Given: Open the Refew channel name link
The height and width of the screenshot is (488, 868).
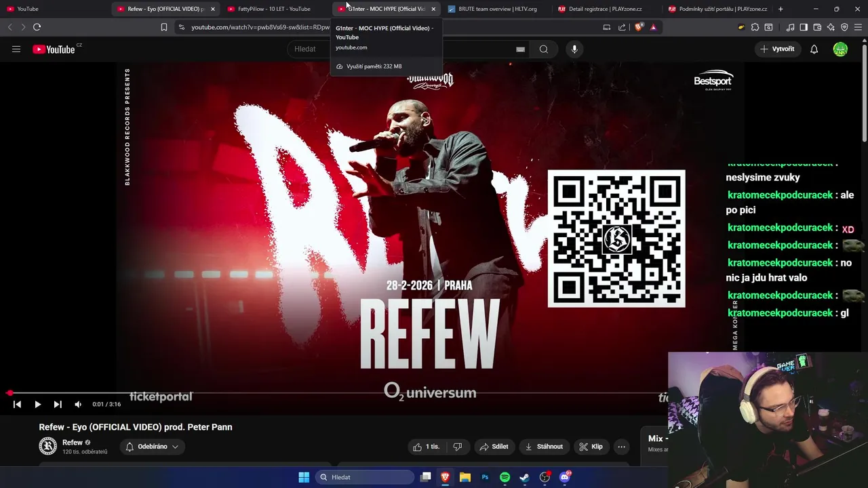Looking at the screenshot, I should coord(73,443).
